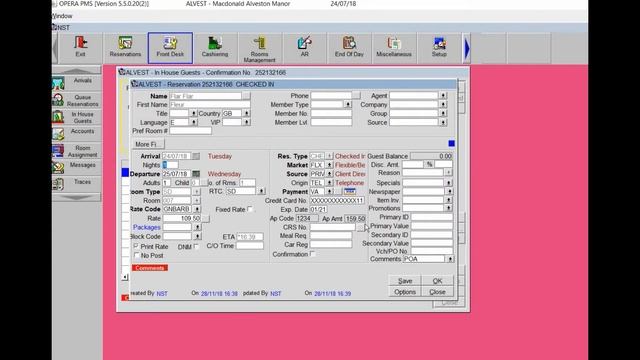Screen dimensions: 640x360
Task: Open Room Assignment sidebar item
Action: point(77,151)
